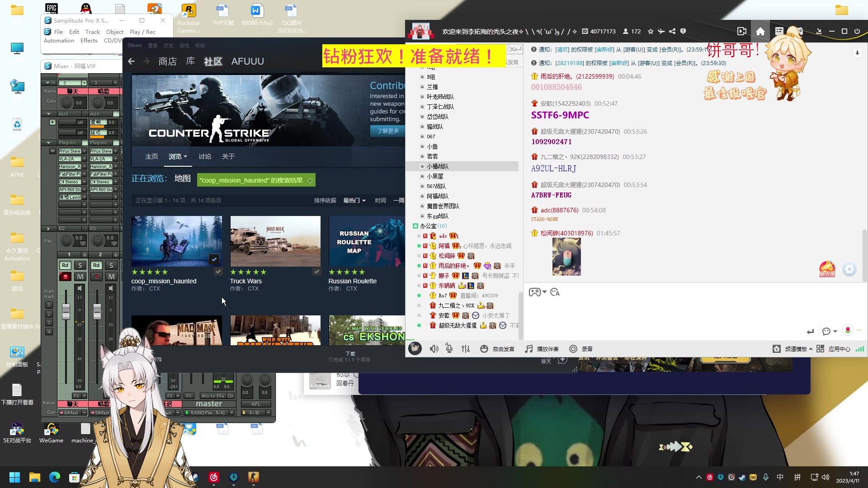Click the YY microphone icon
868x488 pixels.
pos(449,348)
